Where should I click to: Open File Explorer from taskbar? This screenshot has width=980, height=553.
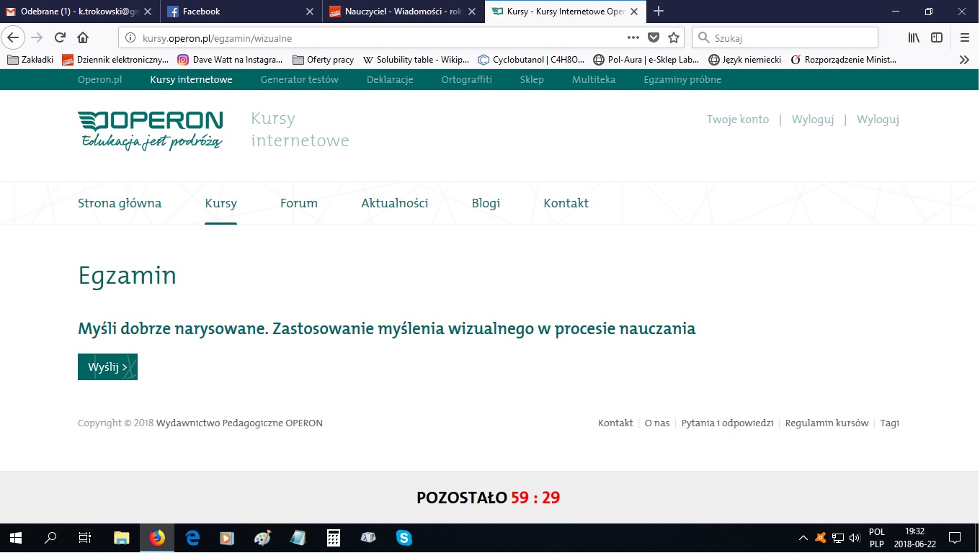click(121, 538)
